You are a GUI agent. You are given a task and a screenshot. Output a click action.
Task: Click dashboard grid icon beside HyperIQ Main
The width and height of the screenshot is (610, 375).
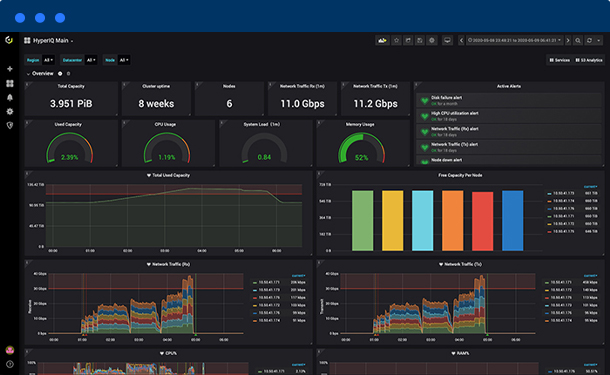[x=27, y=40]
